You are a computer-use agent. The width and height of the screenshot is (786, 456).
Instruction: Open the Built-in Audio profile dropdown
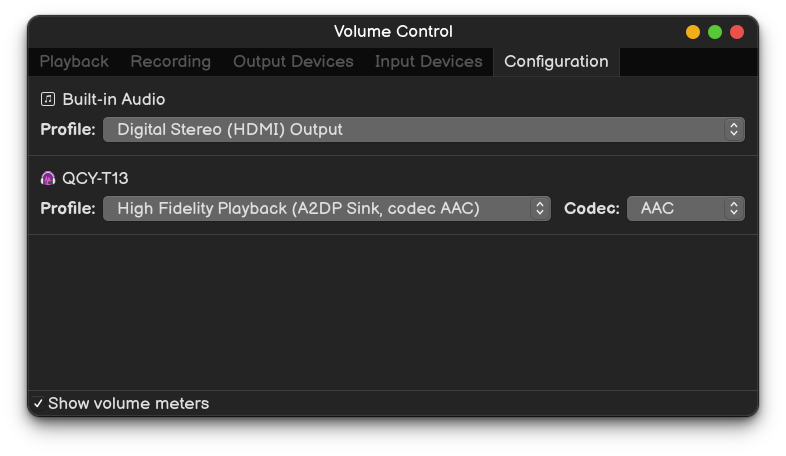pos(424,130)
